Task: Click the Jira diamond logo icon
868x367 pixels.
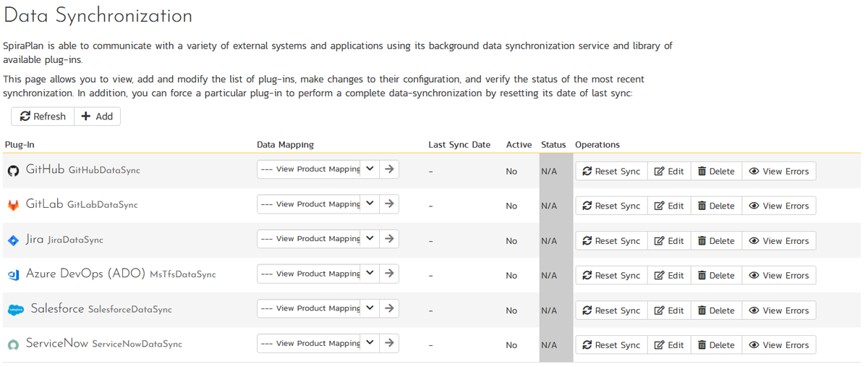Action: [13, 240]
